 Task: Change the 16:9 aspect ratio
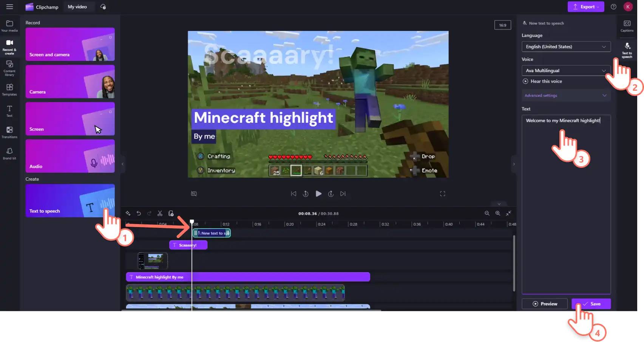click(x=502, y=25)
